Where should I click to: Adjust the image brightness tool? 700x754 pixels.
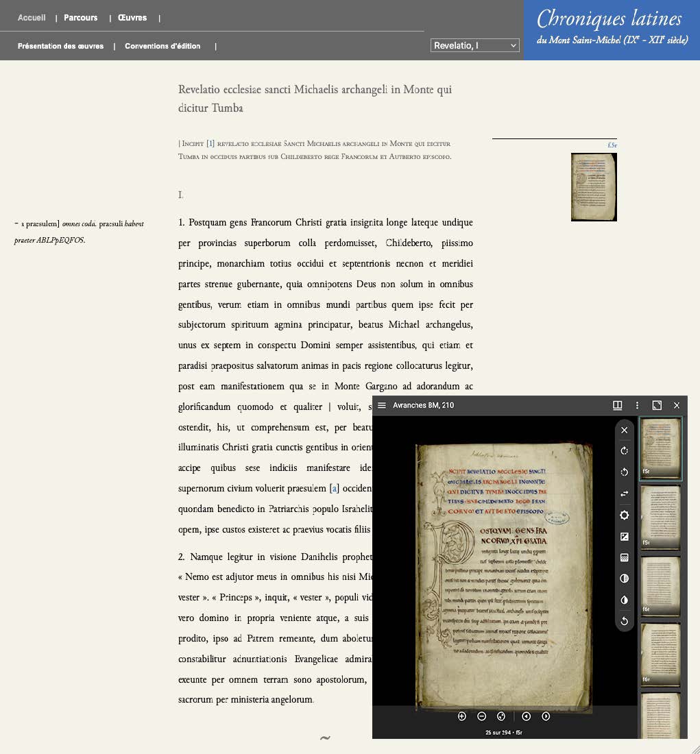(x=624, y=515)
